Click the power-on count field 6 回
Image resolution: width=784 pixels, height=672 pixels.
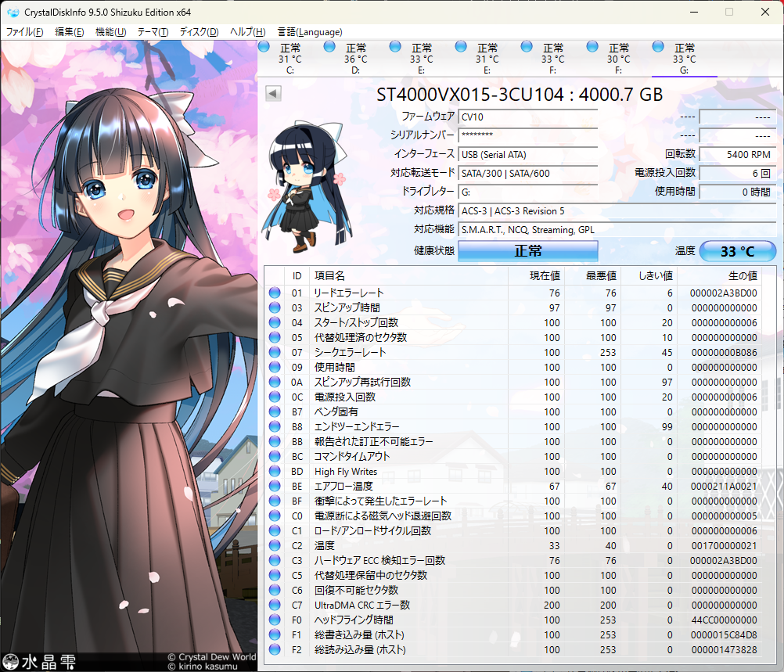[738, 174]
